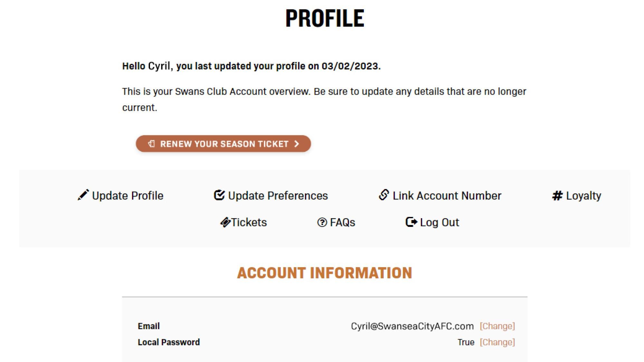Click the pencil icon beside Update Profile
Image resolution: width=644 pixels, height=362 pixels.
point(83,195)
